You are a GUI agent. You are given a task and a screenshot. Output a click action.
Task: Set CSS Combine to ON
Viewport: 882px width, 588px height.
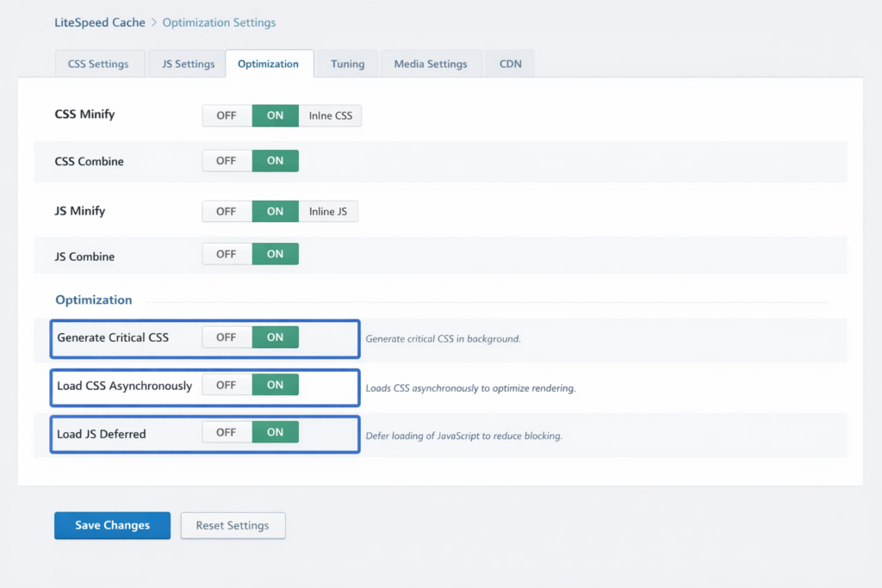click(275, 161)
